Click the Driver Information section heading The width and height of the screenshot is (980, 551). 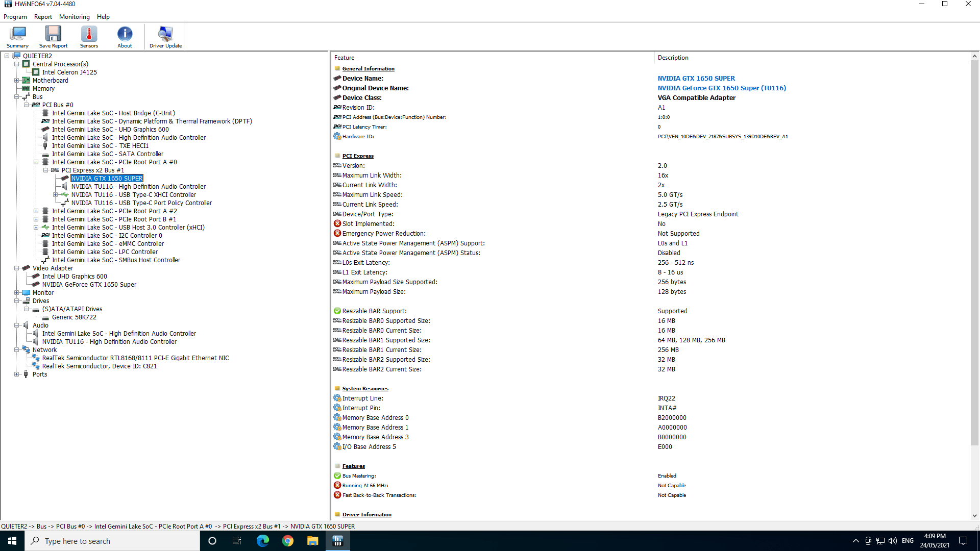366,515
